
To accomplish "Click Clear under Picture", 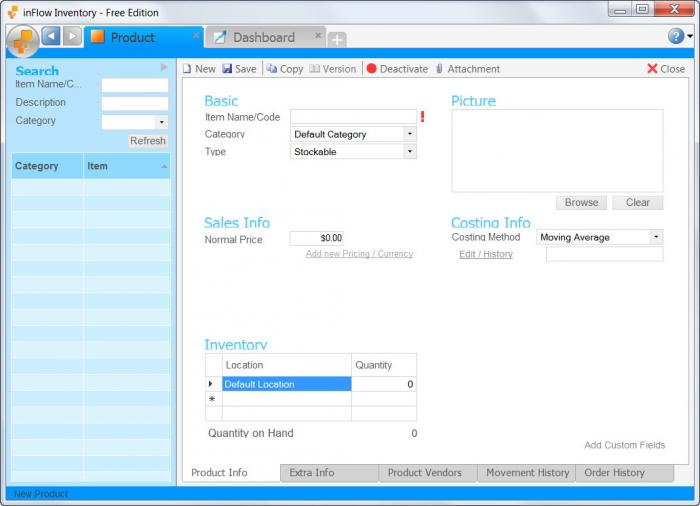I will click(x=638, y=202).
